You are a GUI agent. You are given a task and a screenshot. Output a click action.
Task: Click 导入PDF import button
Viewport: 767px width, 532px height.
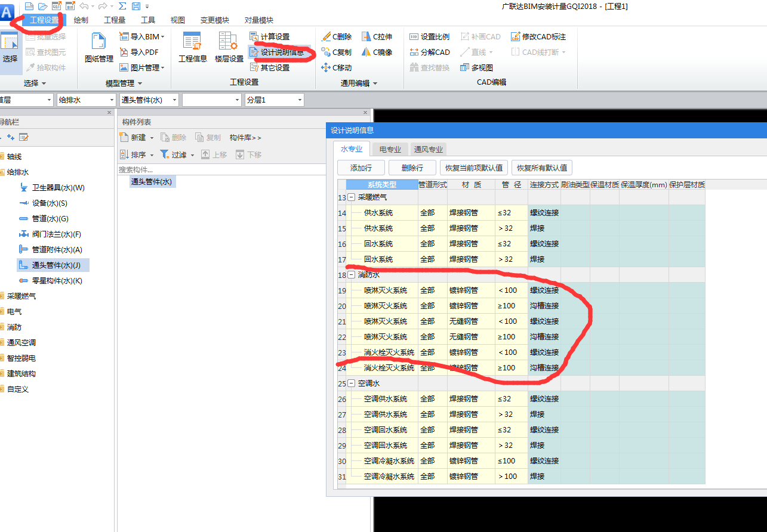(140, 52)
